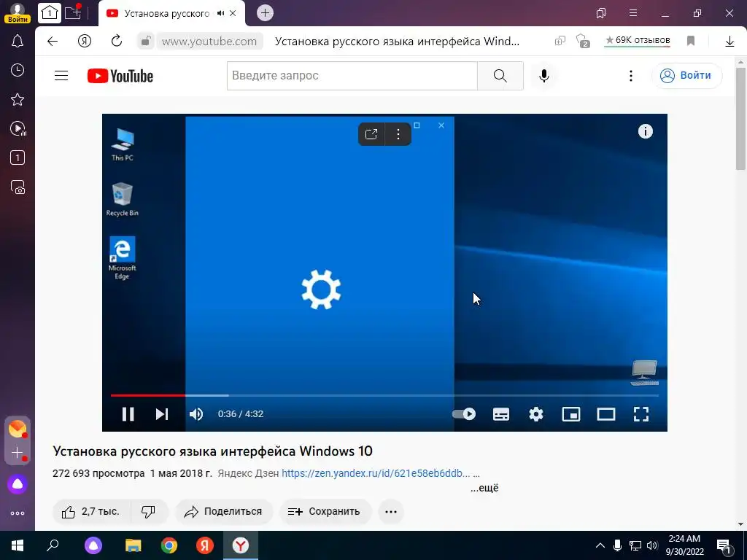Bookmark this page
The width and height of the screenshot is (747, 560).
691,42
